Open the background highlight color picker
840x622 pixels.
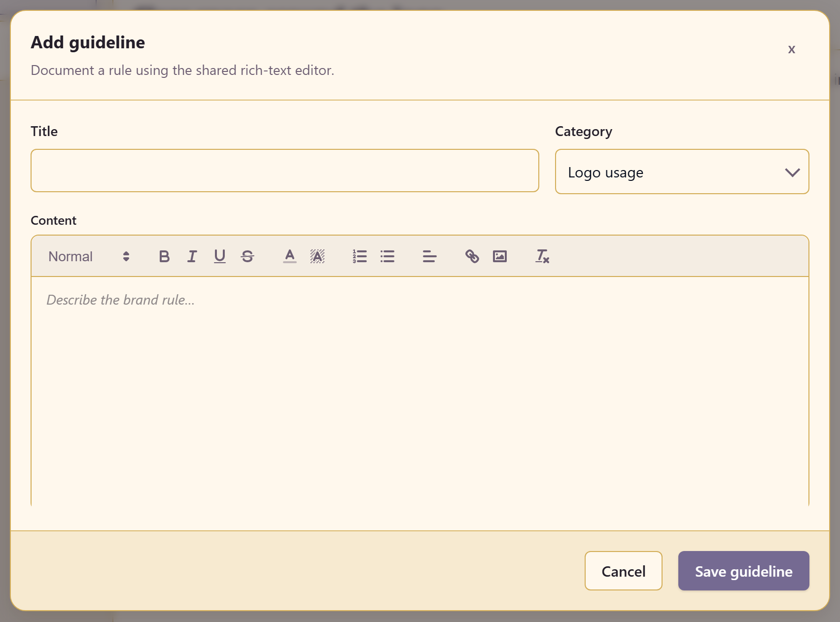317,256
